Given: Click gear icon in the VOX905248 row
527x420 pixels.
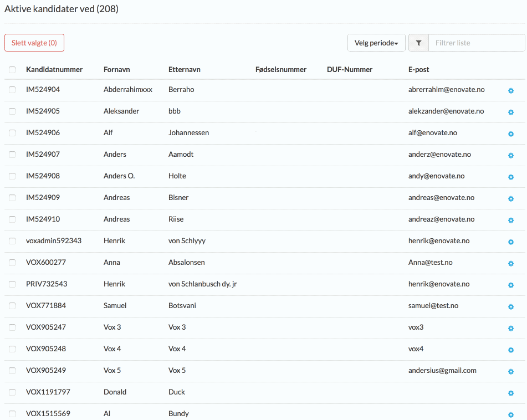Looking at the screenshot, I should coord(511,350).
